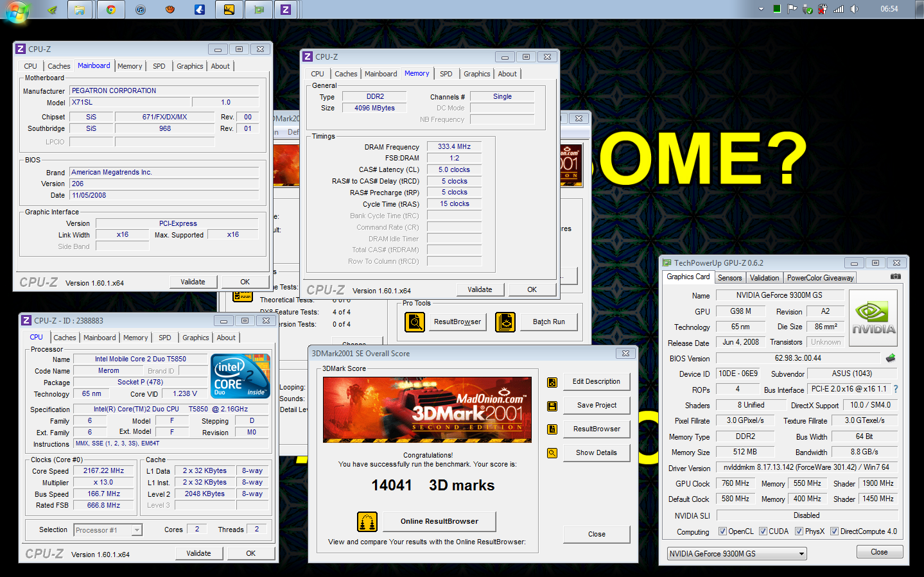
Task: Click the Show Details magnifier icon
Action: click(552, 452)
